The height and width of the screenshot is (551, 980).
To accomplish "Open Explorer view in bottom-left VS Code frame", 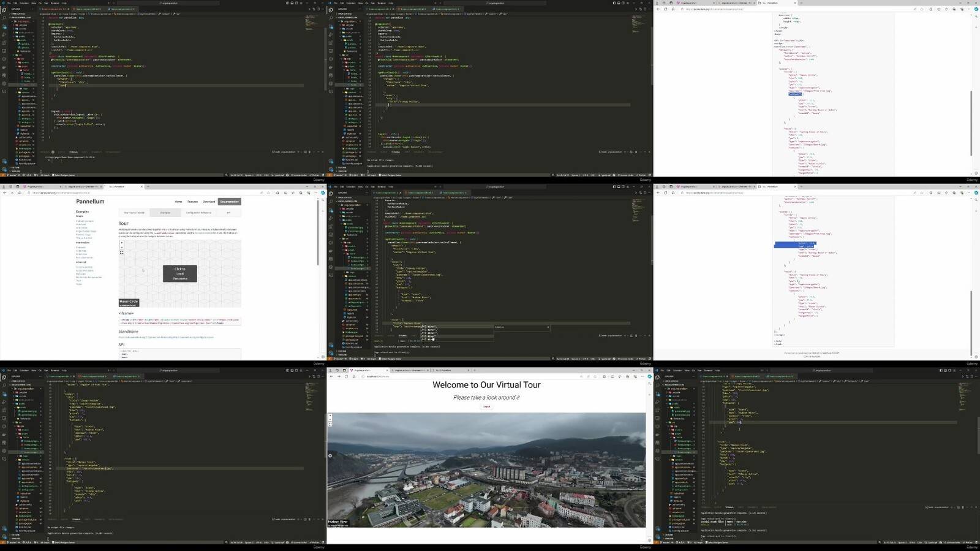I will (4, 378).
